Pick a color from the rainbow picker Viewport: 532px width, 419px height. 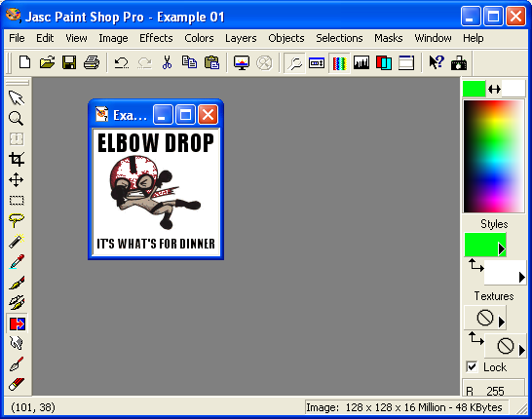point(493,157)
